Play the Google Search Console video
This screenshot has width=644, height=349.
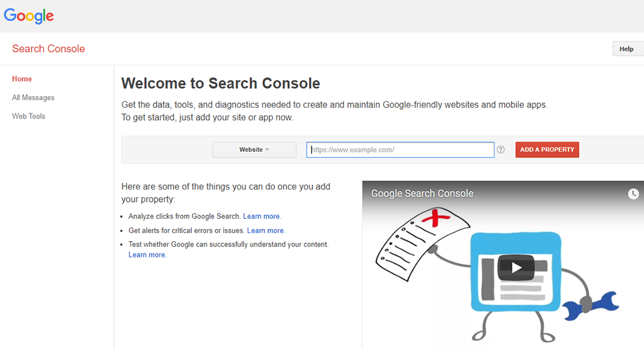tap(515, 268)
